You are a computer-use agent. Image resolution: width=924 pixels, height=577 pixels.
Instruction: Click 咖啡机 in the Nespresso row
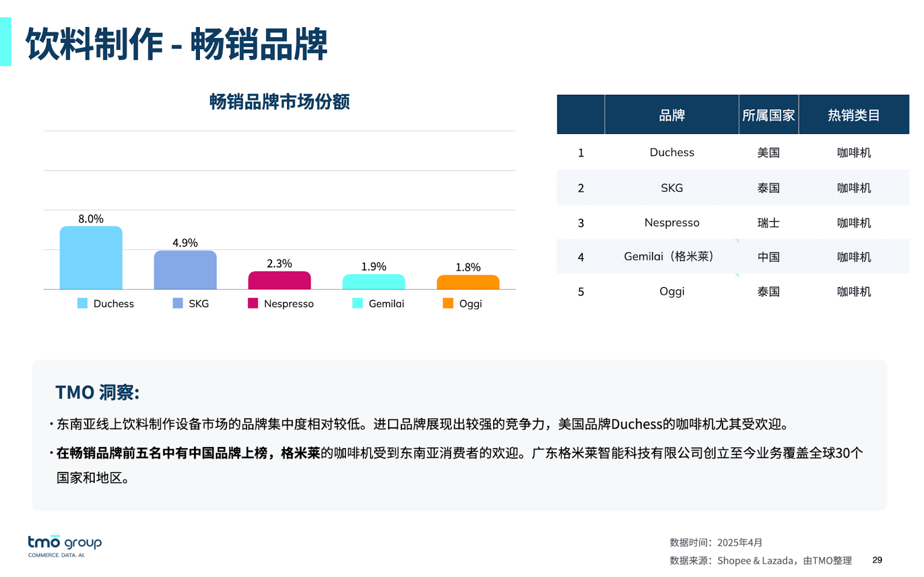pyautogui.click(x=854, y=223)
